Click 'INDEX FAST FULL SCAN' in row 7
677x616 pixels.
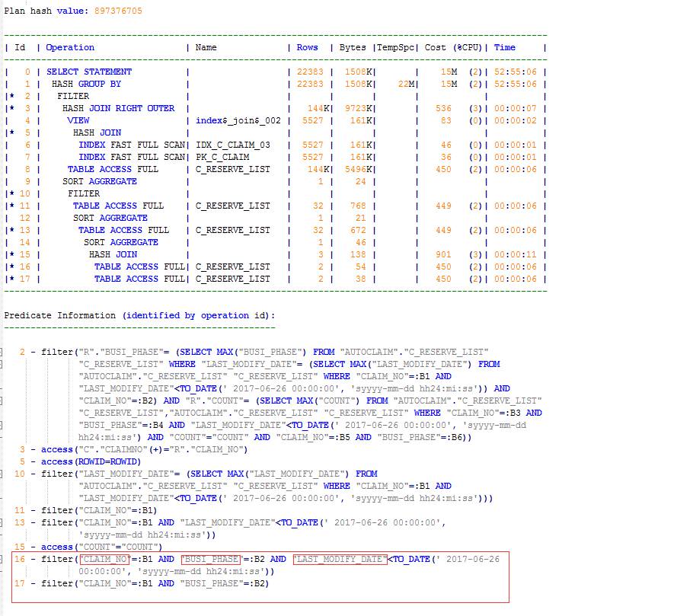point(132,157)
